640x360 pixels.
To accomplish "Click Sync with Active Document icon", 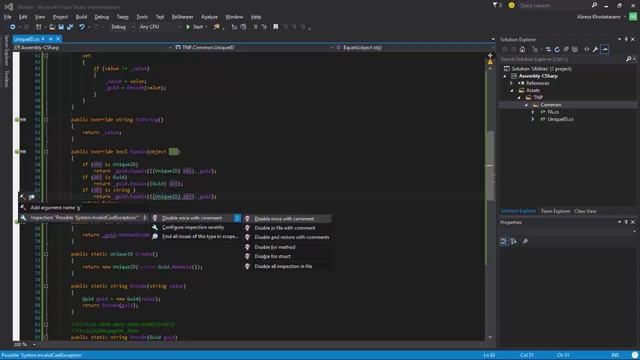I will pos(548,49).
